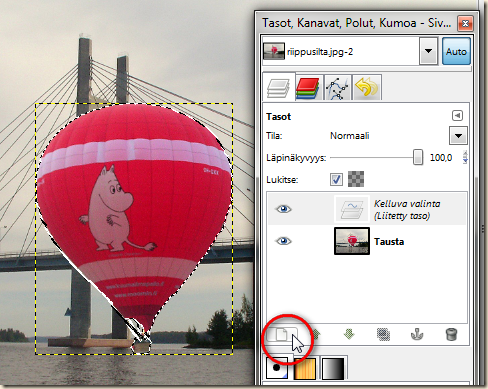Hide the Tausta layer

click(x=283, y=241)
